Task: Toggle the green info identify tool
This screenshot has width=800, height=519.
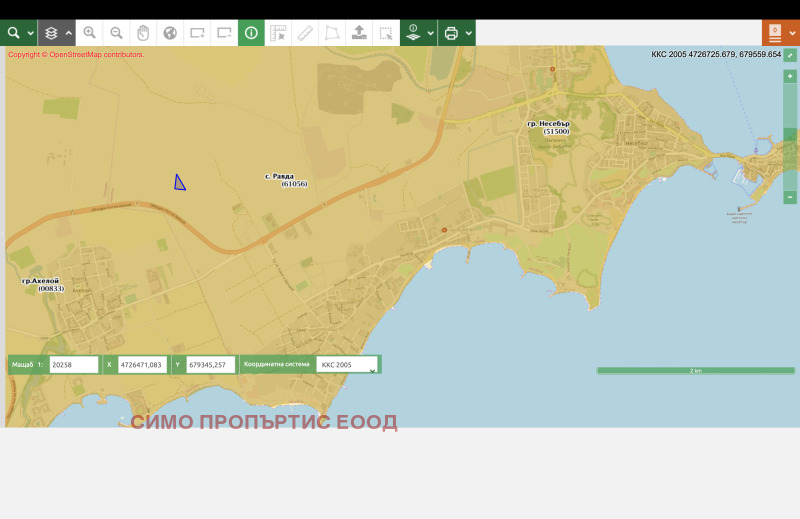Action: [x=251, y=33]
